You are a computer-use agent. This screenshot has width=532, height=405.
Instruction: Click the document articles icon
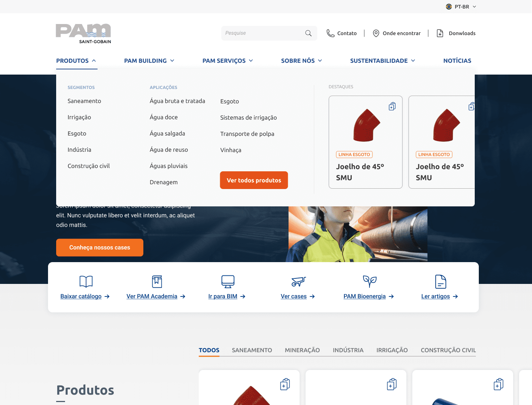441,281
